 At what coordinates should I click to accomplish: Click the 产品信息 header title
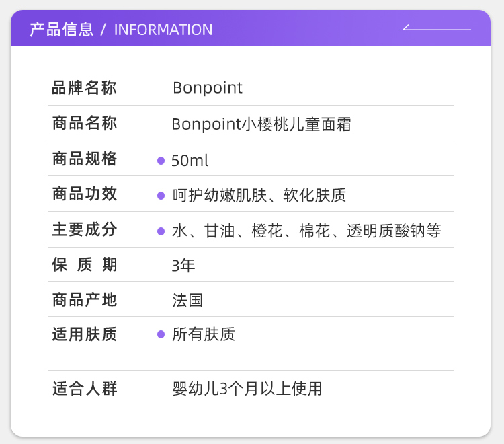point(61,30)
